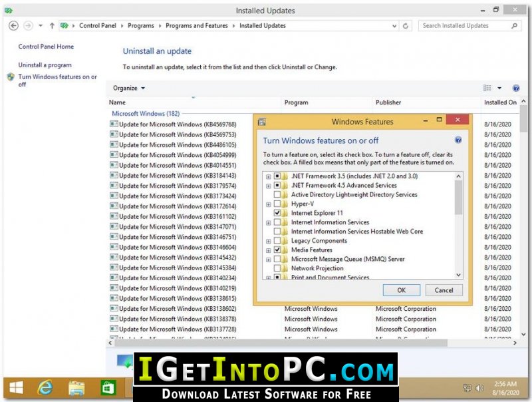The height and width of the screenshot is (402, 532).
Task: Click Programs and Features breadcrumb
Action: pyautogui.click(x=197, y=26)
